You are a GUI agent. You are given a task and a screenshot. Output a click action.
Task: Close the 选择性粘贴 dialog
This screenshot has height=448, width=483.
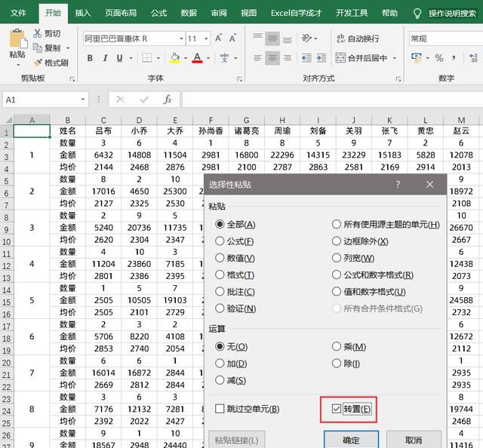point(429,185)
